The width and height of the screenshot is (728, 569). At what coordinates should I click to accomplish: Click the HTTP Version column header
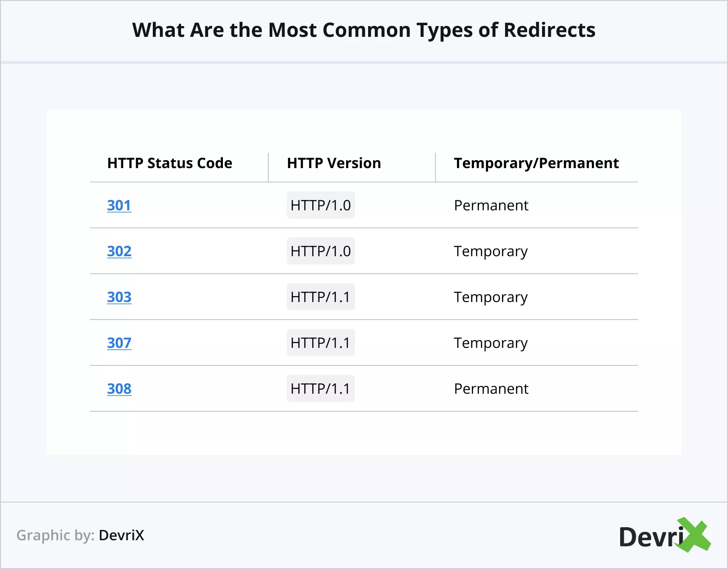click(334, 163)
